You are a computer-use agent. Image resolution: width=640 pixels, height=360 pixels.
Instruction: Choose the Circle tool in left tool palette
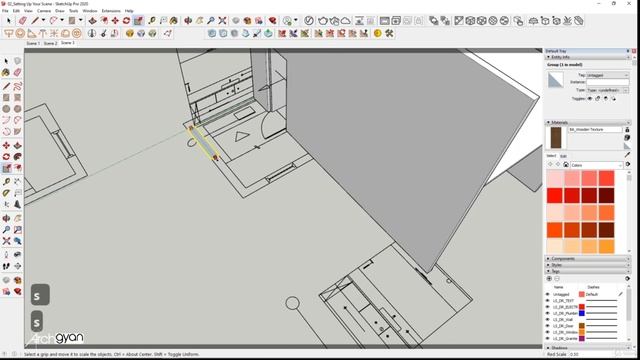tap(6, 109)
